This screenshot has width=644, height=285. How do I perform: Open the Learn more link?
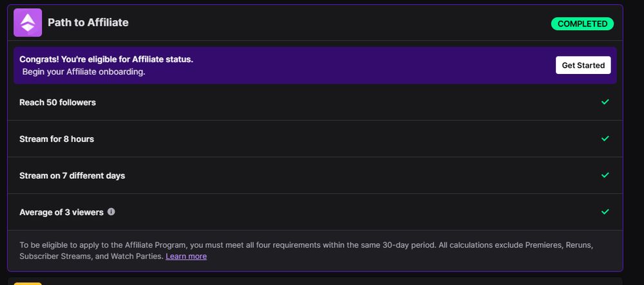(186, 256)
